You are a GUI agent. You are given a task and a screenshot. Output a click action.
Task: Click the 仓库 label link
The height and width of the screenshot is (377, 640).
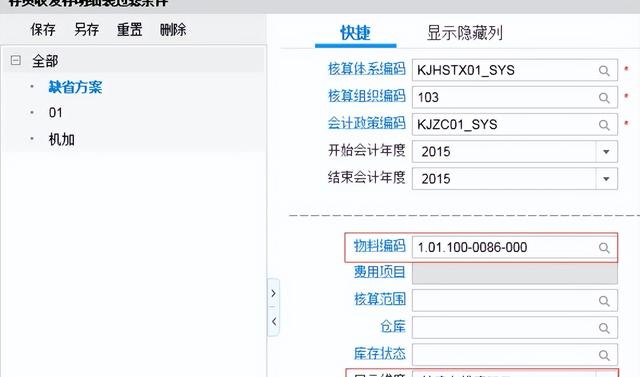click(x=393, y=326)
